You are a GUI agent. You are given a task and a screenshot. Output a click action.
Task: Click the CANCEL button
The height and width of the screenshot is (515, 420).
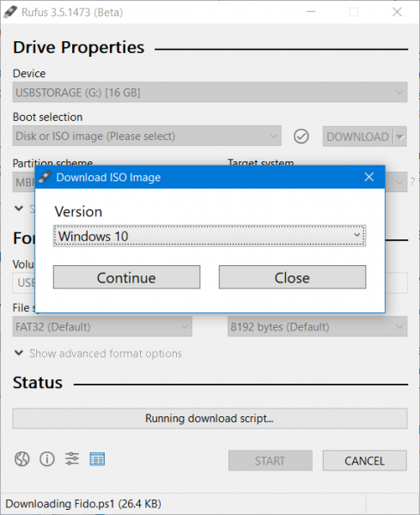[365, 460]
